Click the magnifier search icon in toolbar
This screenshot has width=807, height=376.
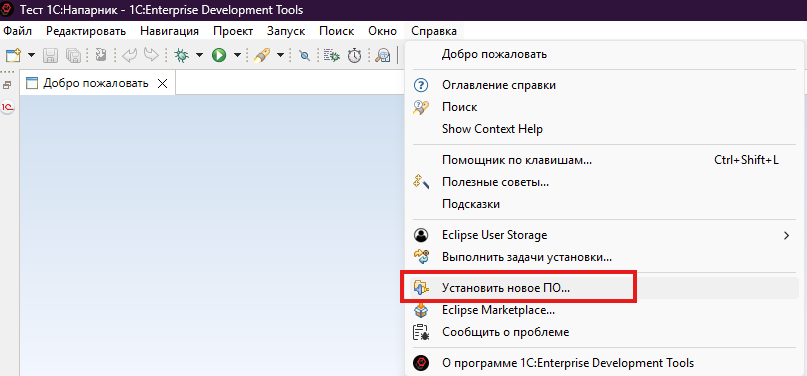(383, 55)
